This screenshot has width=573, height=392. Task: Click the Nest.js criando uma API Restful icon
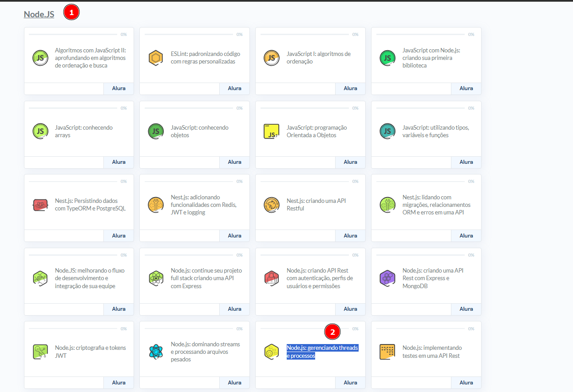(x=272, y=205)
